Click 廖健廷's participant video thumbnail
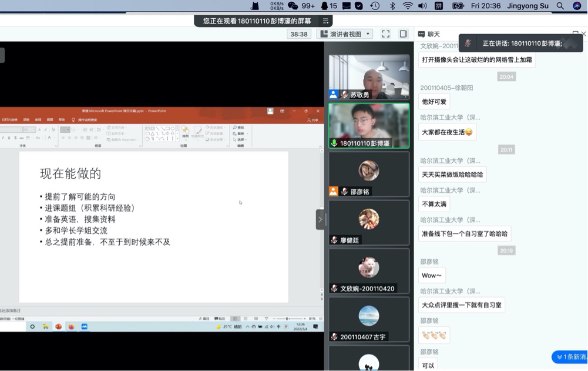Viewport: 588px width, 371px height. coord(369,222)
